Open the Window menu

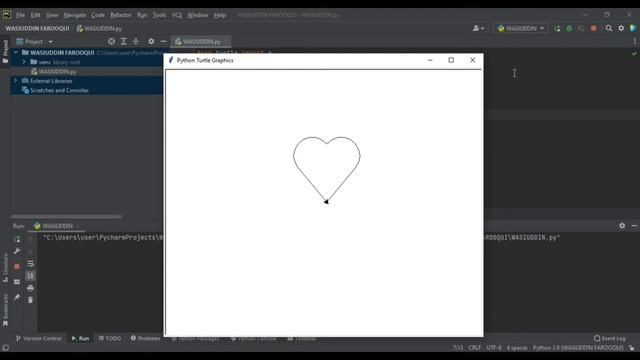pyautogui.click(x=198, y=15)
